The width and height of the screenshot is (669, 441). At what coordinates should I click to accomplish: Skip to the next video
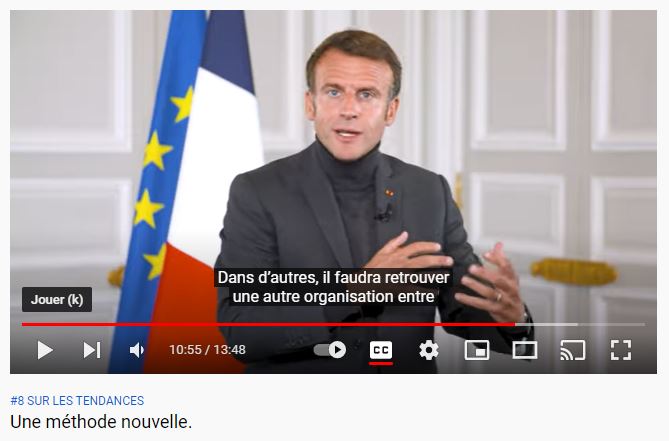point(92,350)
